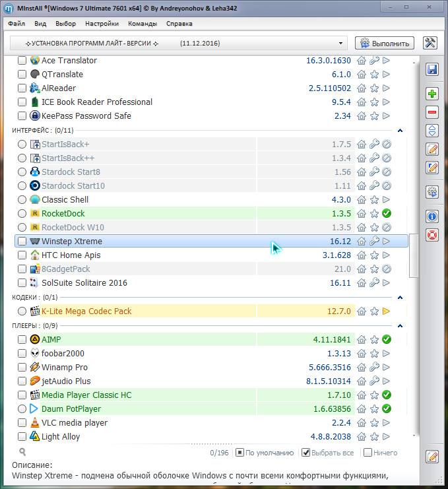Image resolution: width=448 pixels, height=489 pixels.
Task: Click the blue floppy disk save icon
Action: pos(432,69)
